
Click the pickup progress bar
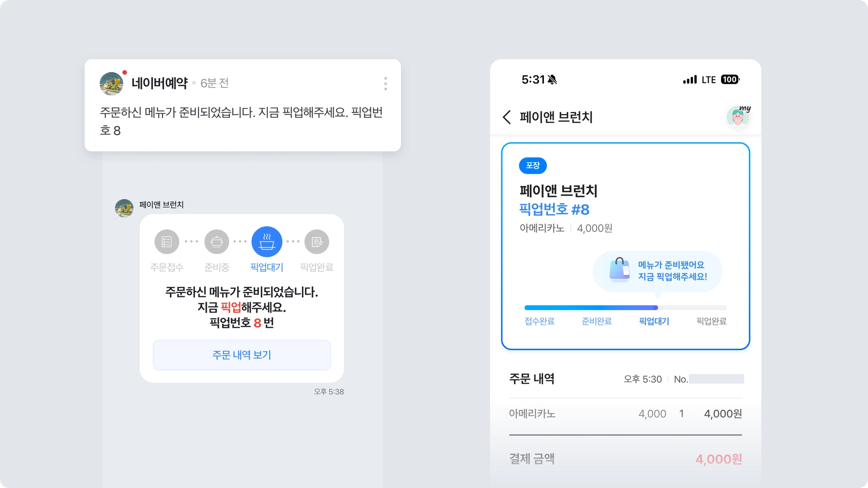625,308
